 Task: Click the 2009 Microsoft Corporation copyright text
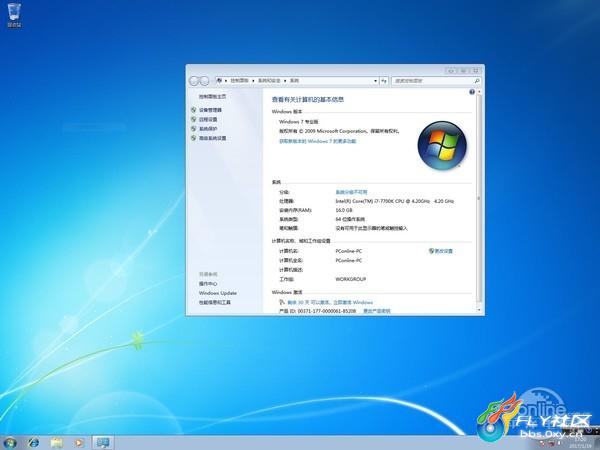click(339, 131)
